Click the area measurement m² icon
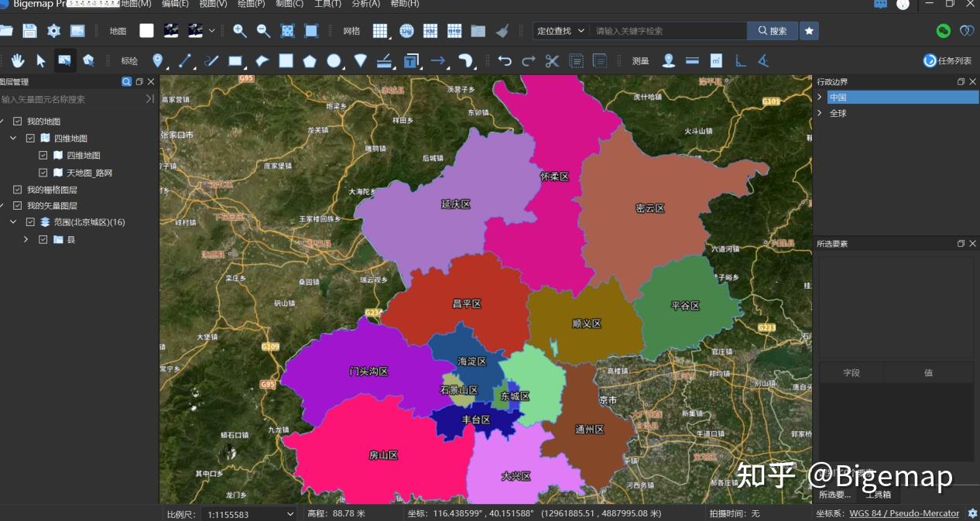 716,60
